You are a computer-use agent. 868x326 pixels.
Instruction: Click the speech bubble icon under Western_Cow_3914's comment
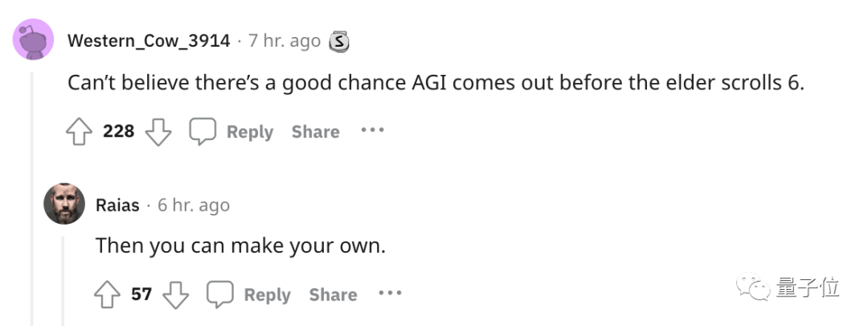pos(203,132)
